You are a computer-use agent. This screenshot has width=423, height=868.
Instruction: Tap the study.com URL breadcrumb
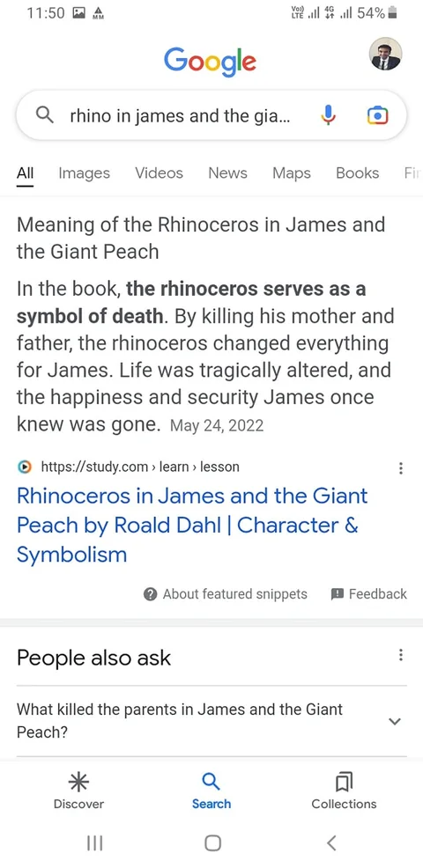(140, 467)
